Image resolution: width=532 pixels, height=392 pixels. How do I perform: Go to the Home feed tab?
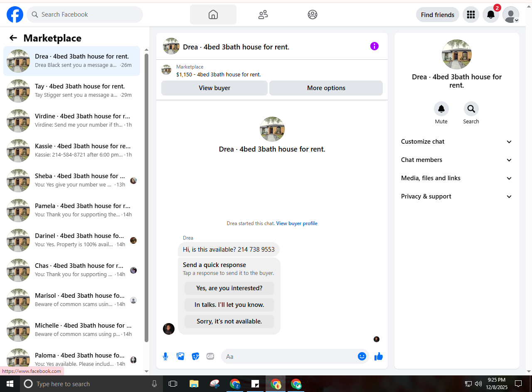tap(213, 15)
